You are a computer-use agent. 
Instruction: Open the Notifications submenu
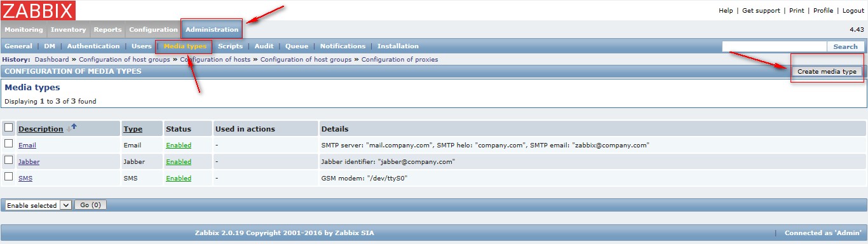point(342,46)
